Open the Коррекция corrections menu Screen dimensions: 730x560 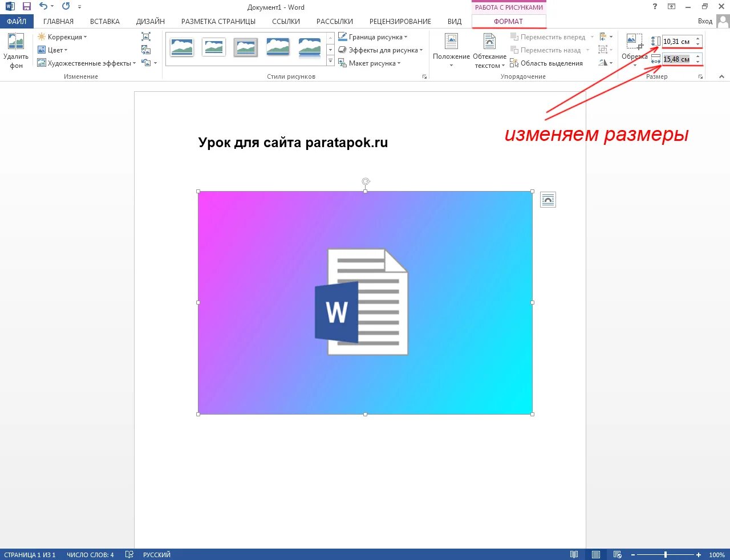click(x=62, y=37)
